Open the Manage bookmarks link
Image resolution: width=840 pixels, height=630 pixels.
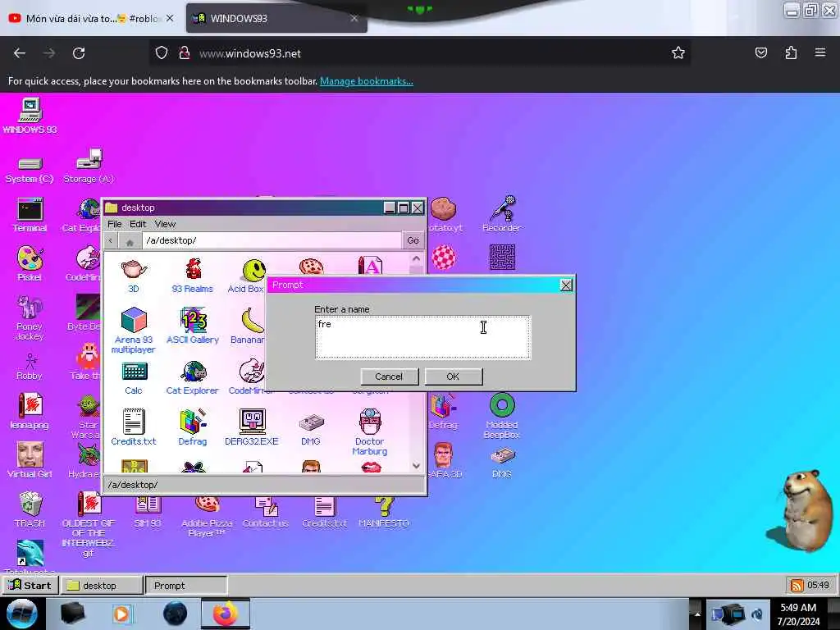pyautogui.click(x=367, y=81)
